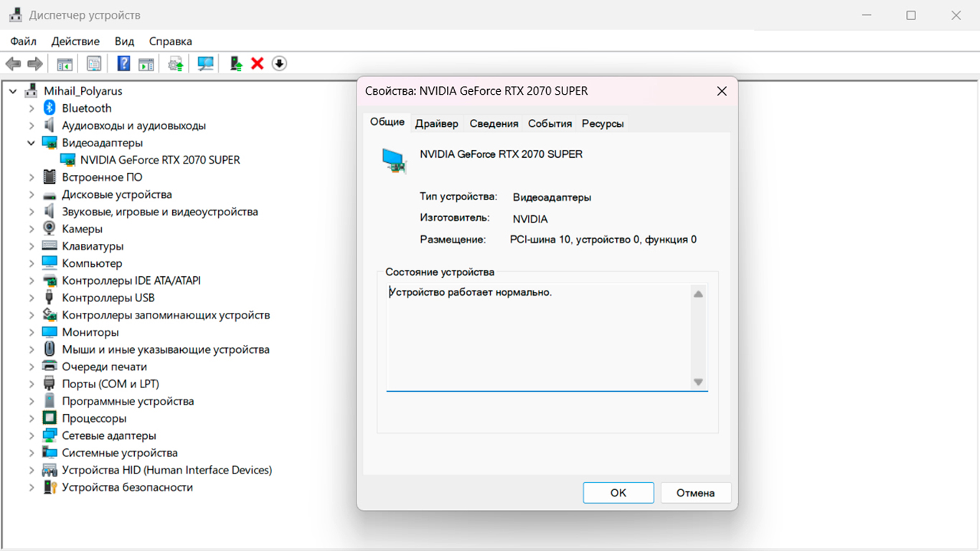Expand the Порты (COM и LPT) chevron
The height and width of the screenshot is (551, 980).
[x=31, y=384]
